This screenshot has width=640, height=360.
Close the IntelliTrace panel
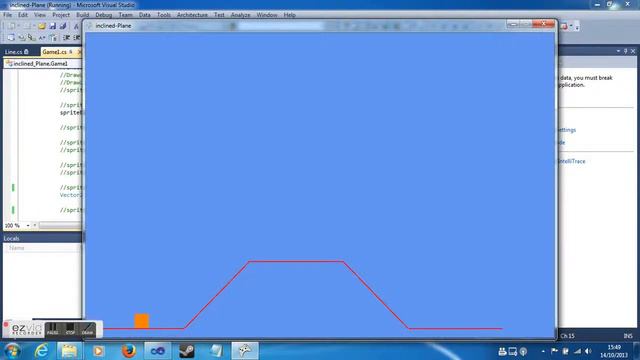point(633,51)
